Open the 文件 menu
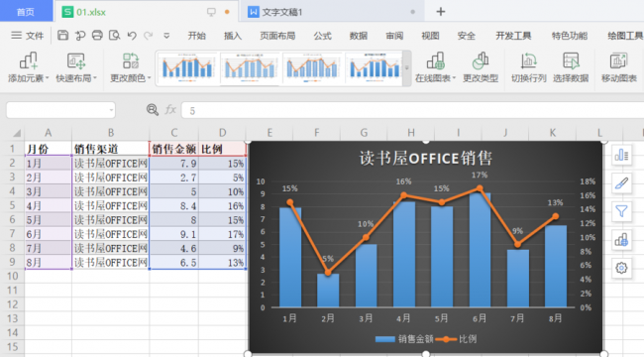 coord(28,36)
